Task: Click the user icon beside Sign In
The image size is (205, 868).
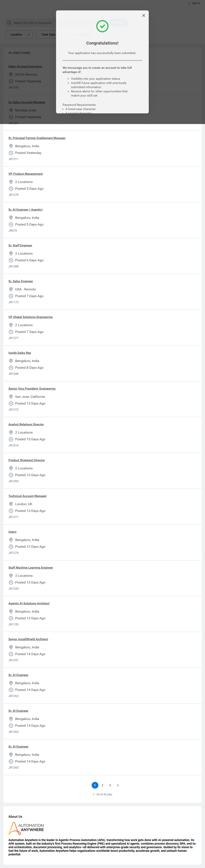Action: coord(189,3)
